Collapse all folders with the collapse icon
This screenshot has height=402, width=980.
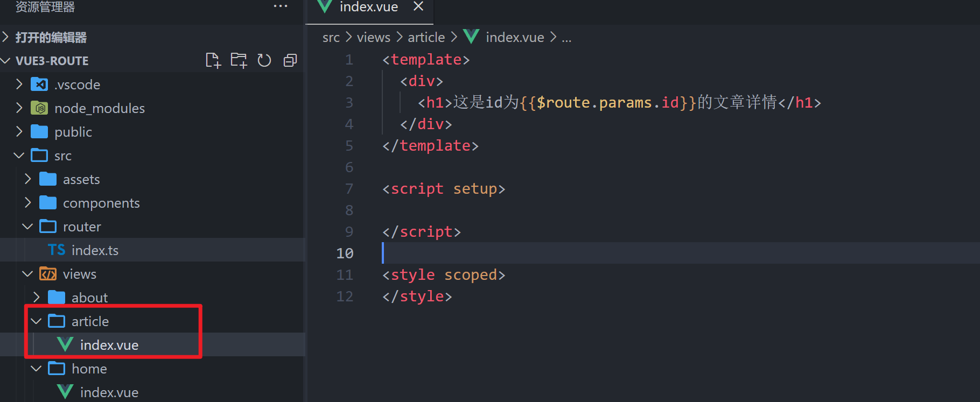click(290, 60)
